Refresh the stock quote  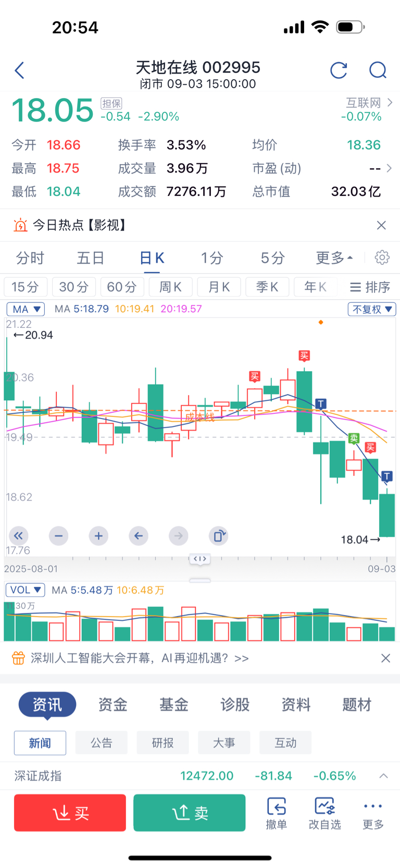point(339,70)
